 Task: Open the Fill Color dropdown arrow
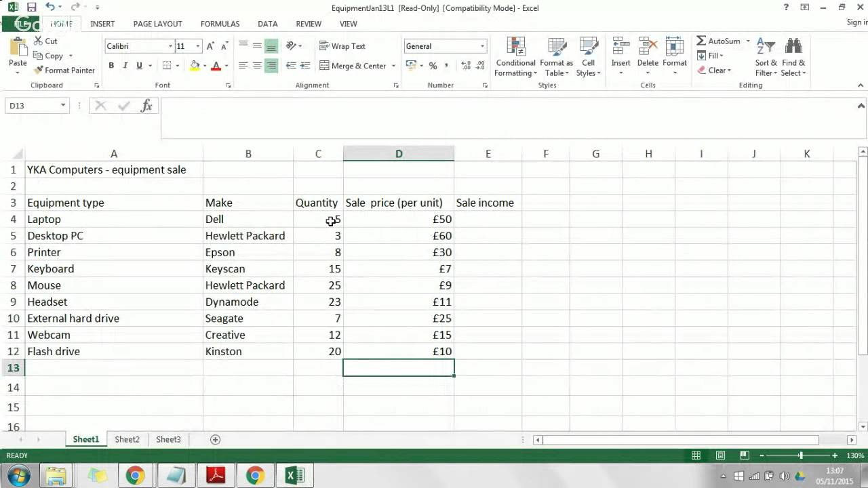point(204,66)
